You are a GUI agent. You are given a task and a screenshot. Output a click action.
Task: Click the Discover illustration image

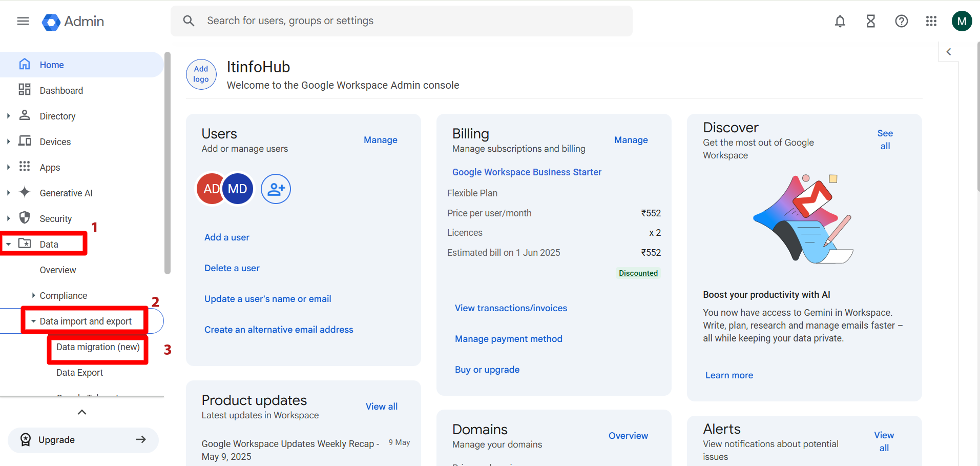803,219
